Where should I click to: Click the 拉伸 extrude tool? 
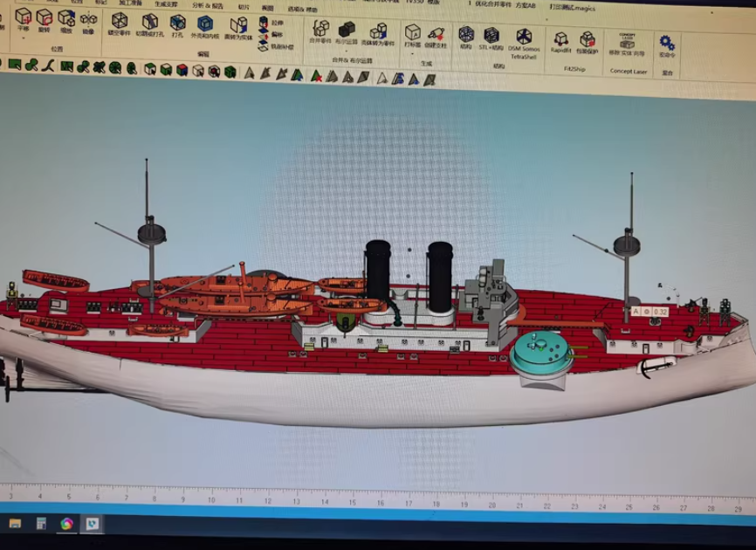tap(271, 22)
